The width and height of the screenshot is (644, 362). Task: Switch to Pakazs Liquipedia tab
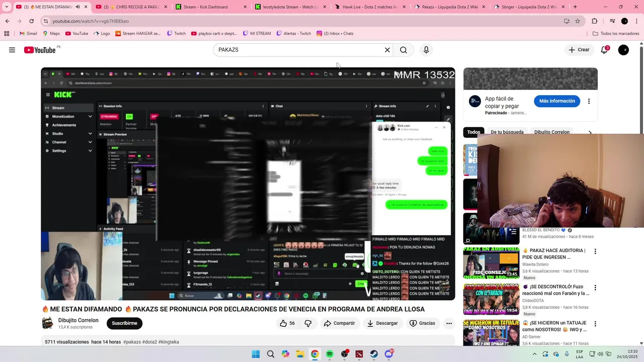(x=450, y=7)
